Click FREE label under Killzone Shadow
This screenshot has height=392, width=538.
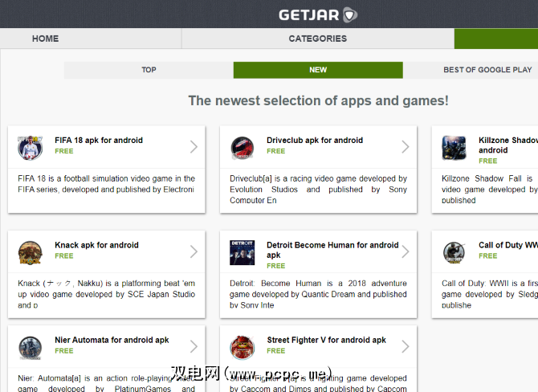pyautogui.click(x=488, y=161)
